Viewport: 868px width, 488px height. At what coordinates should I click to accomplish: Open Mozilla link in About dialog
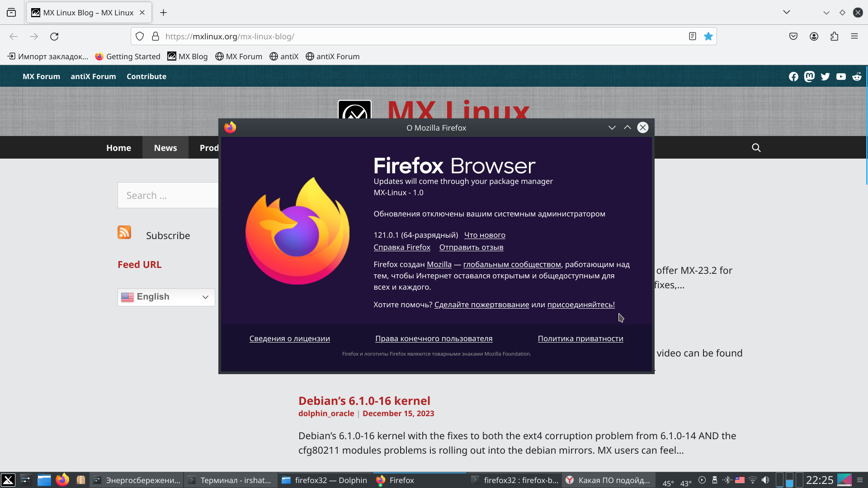pos(439,264)
